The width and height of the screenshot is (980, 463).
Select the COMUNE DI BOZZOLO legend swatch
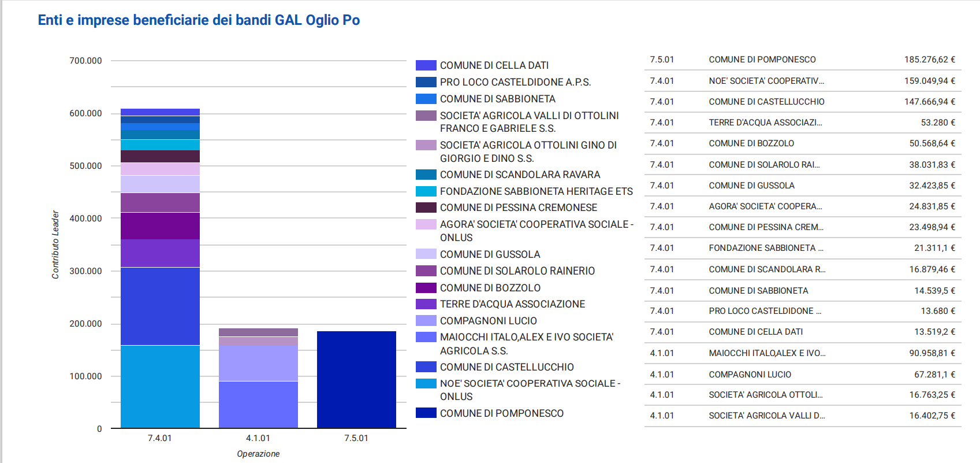click(426, 288)
